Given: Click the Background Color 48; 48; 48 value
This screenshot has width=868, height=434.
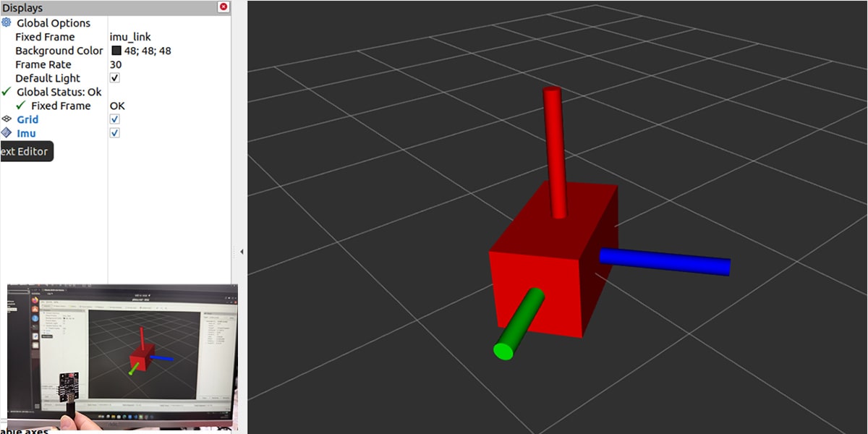Looking at the screenshot, I should [148, 51].
